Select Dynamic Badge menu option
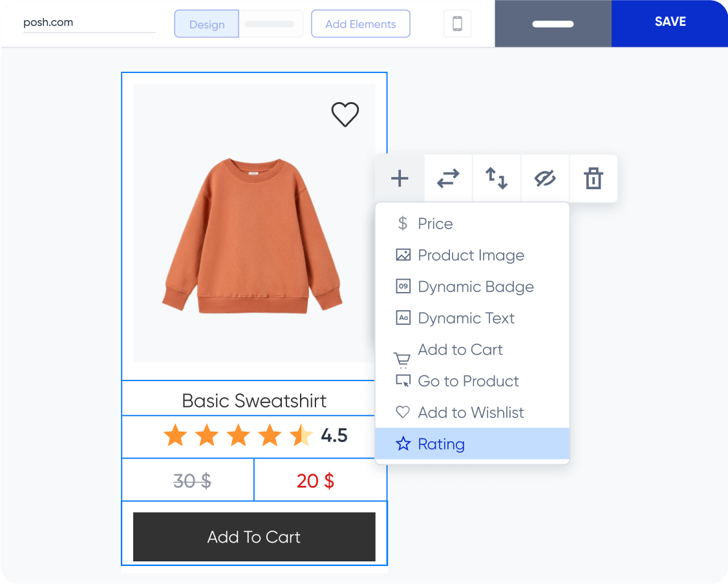The image size is (728, 584). (475, 287)
